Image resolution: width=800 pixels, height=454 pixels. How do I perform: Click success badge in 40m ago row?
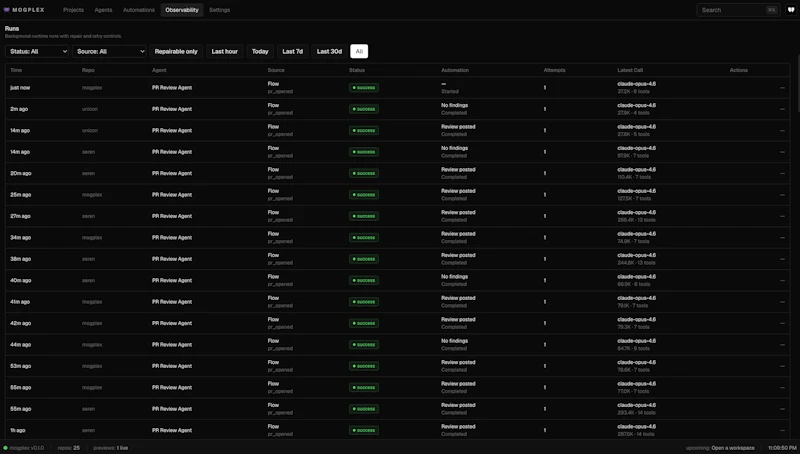click(364, 281)
